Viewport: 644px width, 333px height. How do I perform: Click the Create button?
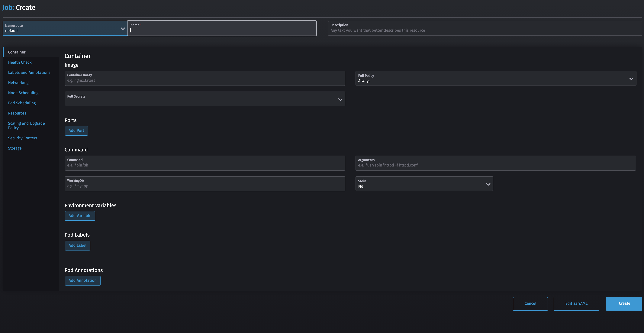coord(624,303)
